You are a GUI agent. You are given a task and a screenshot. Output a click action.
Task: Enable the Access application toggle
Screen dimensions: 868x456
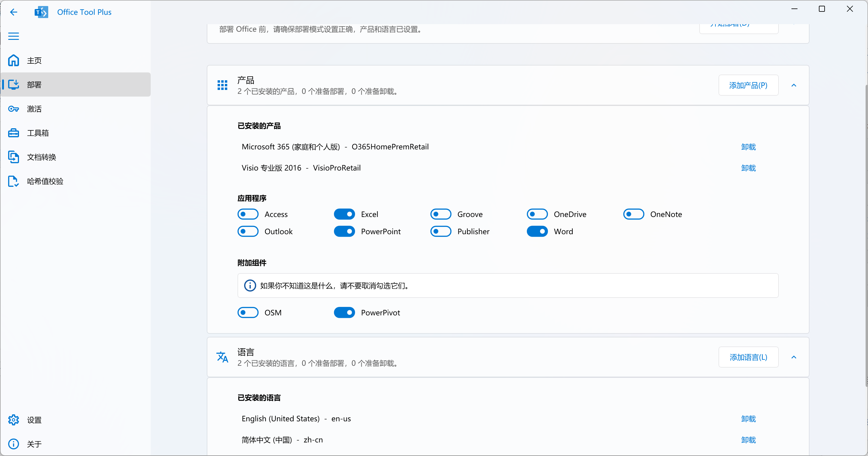(x=248, y=214)
